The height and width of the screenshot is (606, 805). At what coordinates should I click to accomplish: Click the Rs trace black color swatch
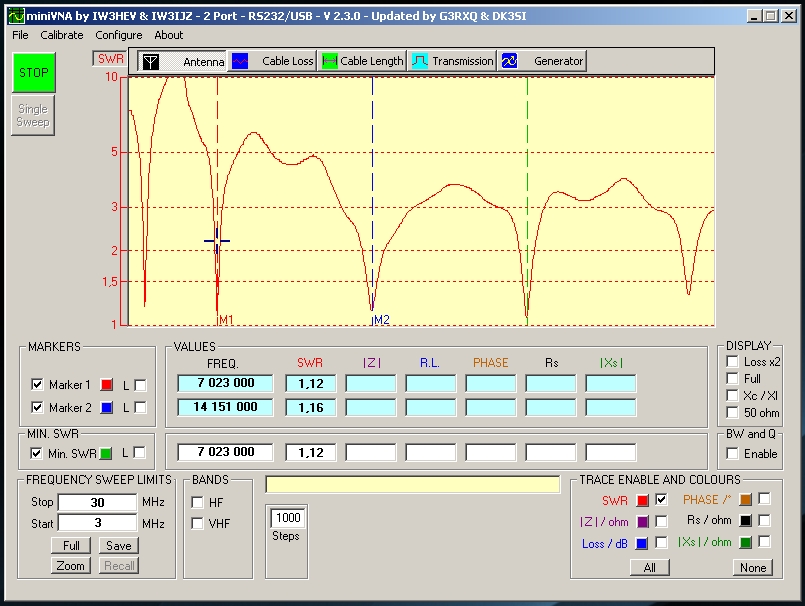coord(745,521)
